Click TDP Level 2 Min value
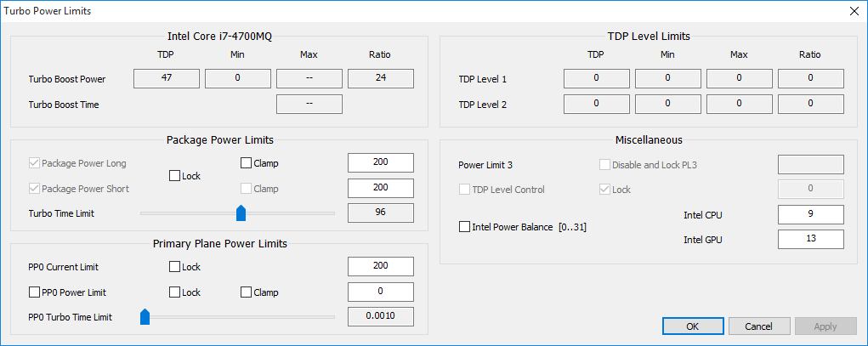 (x=668, y=104)
